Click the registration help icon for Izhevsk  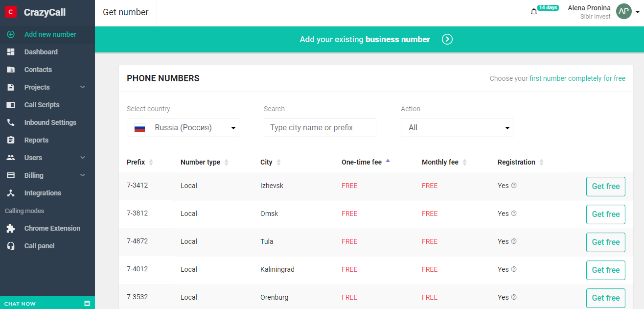click(x=514, y=186)
